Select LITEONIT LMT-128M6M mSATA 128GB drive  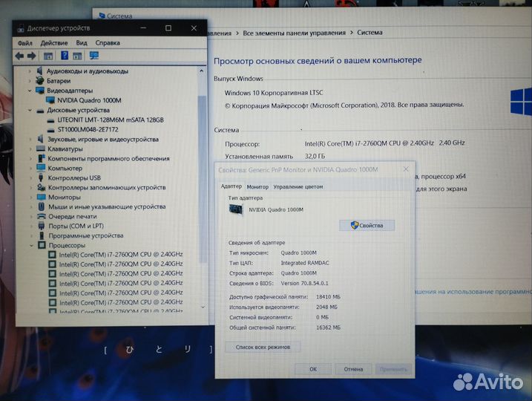point(111,120)
